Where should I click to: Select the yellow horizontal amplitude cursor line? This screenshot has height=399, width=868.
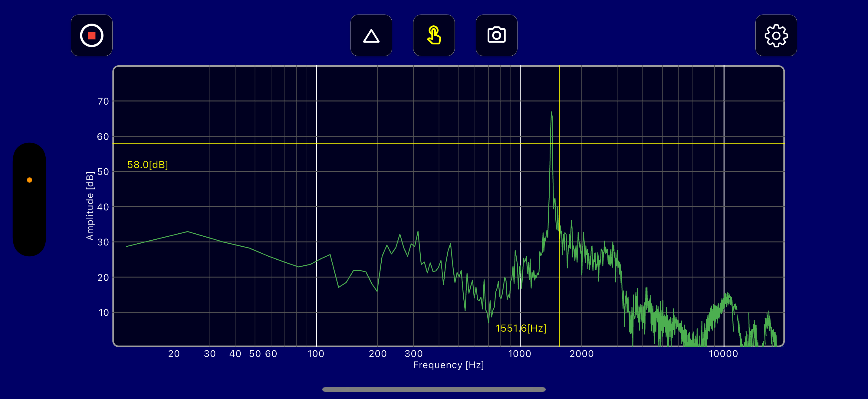point(448,143)
